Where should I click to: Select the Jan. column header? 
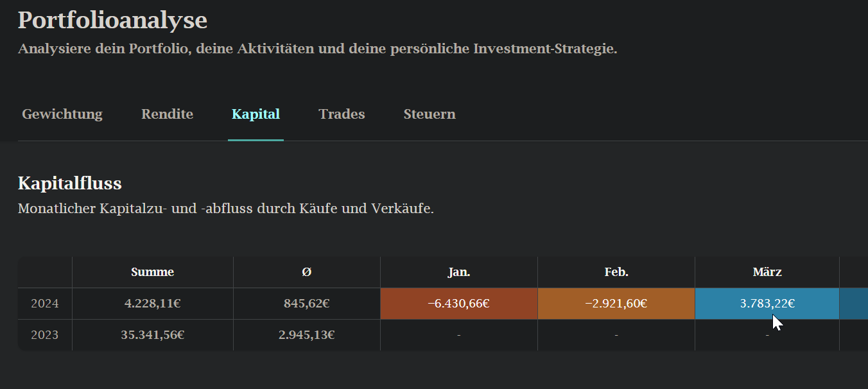[x=458, y=272]
